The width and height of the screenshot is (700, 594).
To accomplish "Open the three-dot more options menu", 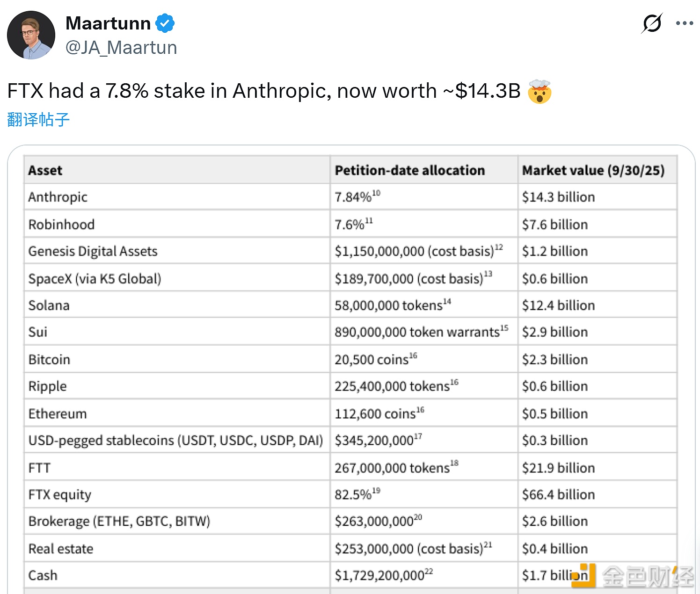I will (x=684, y=23).
